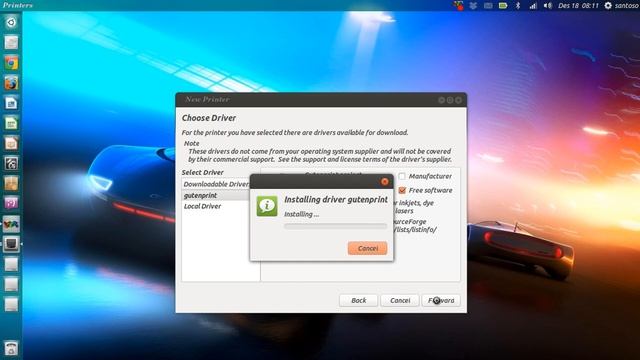
Task: Click the 'Installing driver gutenprint' title
Action: tap(336, 200)
